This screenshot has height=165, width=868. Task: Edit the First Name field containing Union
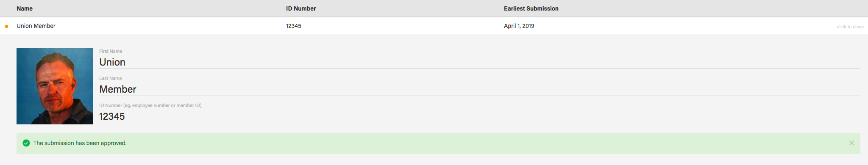click(x=480, y=62)
